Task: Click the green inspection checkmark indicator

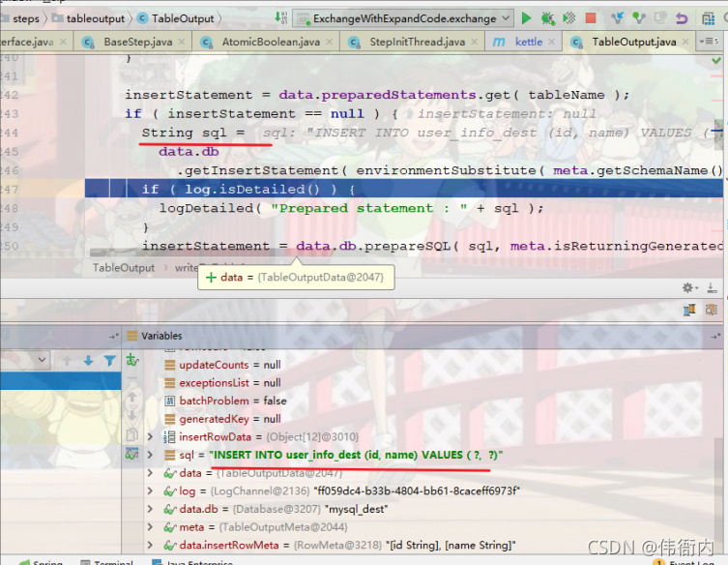Action: coord(716,61)
